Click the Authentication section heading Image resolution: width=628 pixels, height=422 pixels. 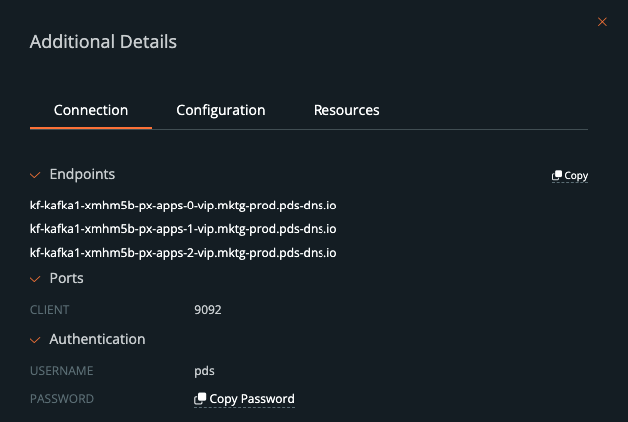pos(97,340)
